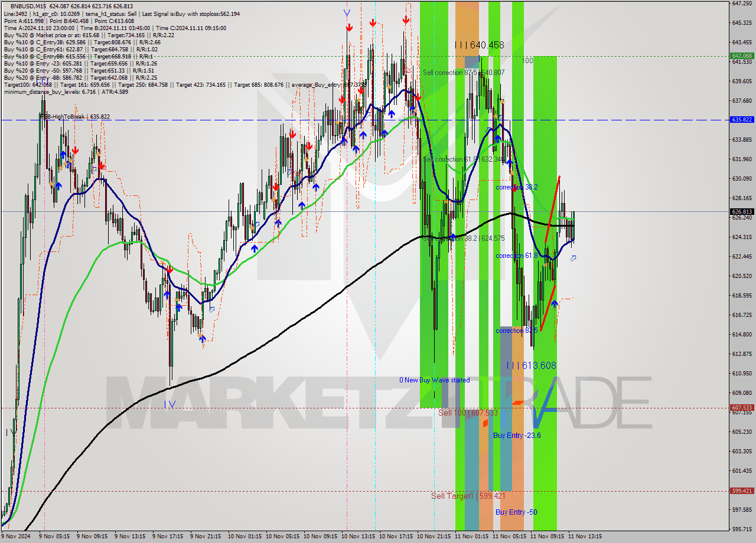Viewport: 756px width, 543px height.
Task: Select the Sell correction 61.8 | 632.344 label
Action: click(464, 159)
